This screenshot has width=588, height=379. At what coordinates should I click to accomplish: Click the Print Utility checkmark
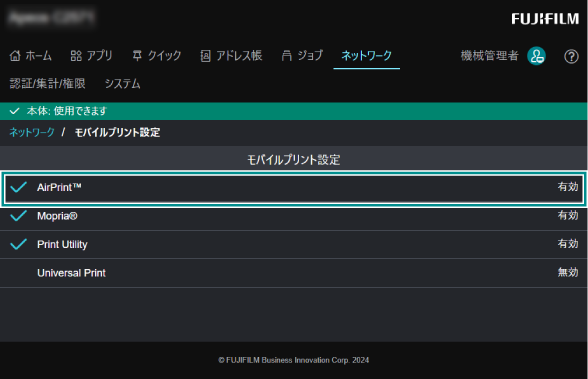coord(18,244)
